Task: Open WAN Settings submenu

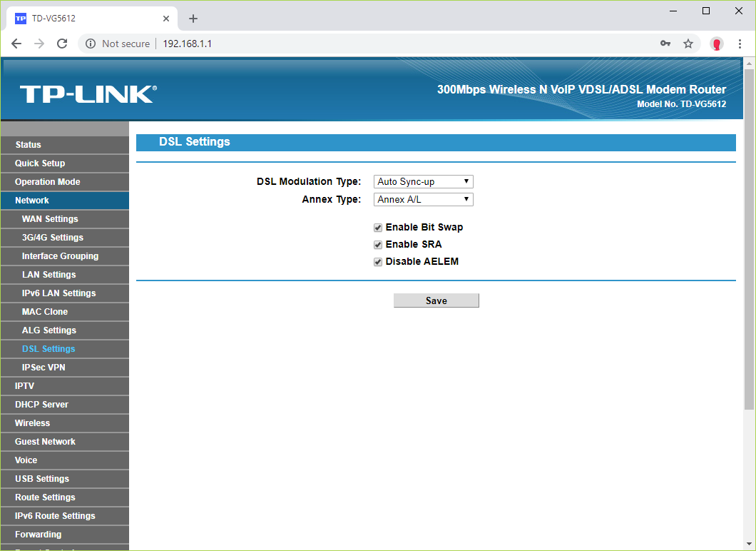Action: 65,219
